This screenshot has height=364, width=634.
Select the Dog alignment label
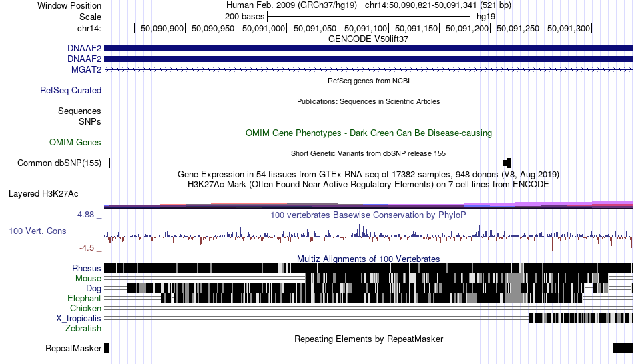(93, 289)
